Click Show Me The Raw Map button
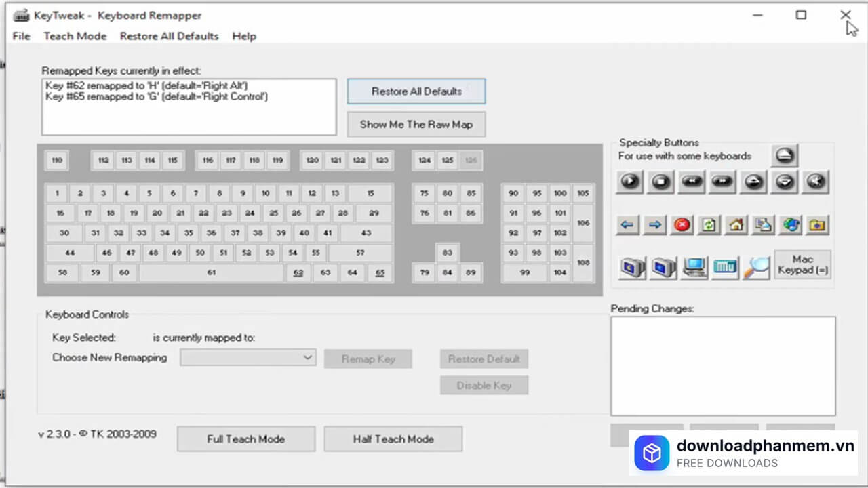 pyautogui.click(x=416, y=124)
